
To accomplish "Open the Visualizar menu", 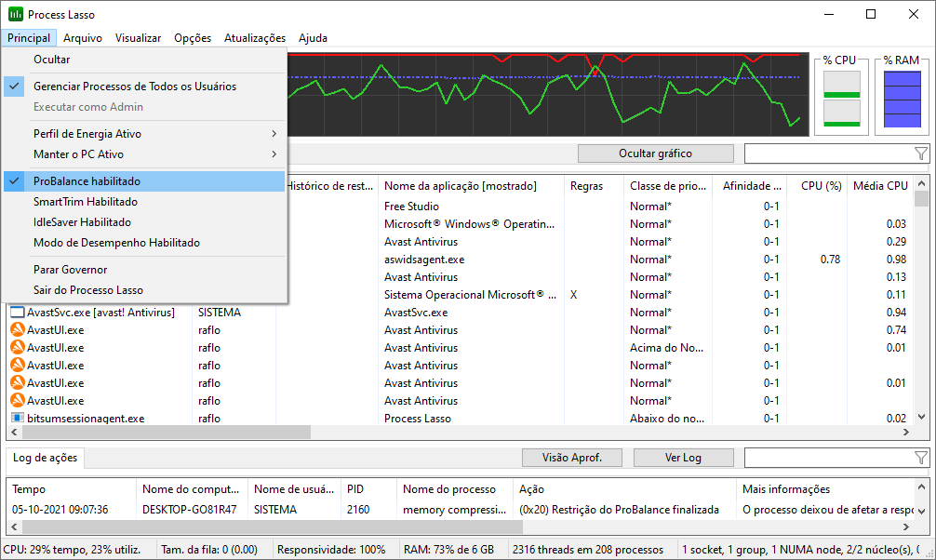I will (138, 37).
